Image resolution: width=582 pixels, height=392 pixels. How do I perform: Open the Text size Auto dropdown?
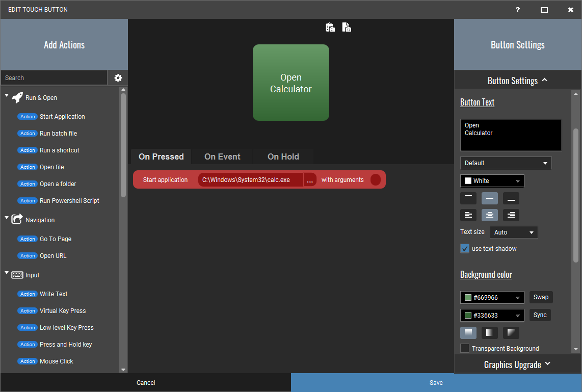point(514,232)
